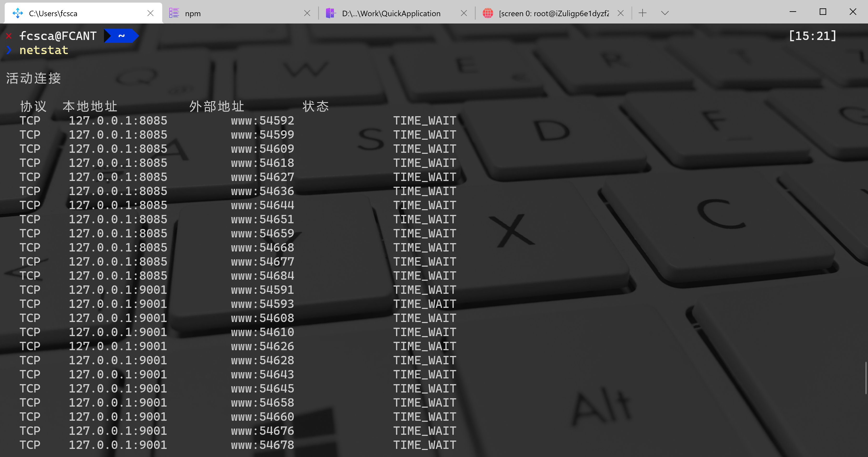
Task: Click the Visual Studio icon on the third tab
Action: [331, 14]
